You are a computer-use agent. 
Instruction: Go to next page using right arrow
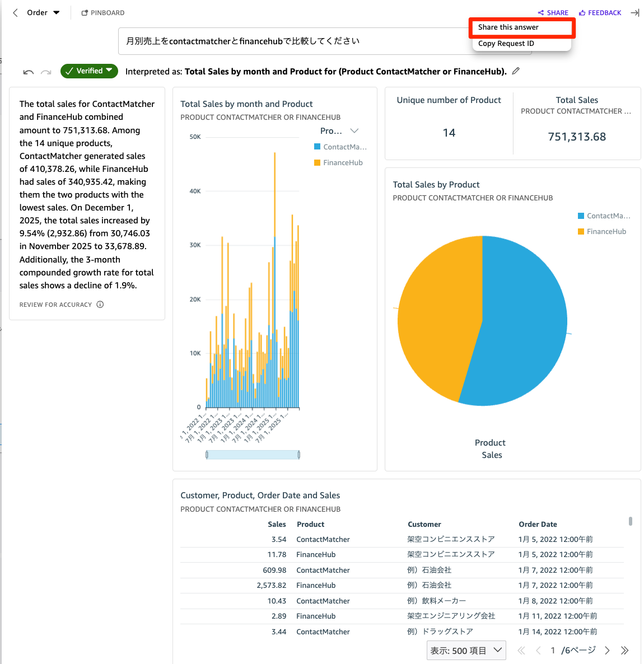click(607, 650)
